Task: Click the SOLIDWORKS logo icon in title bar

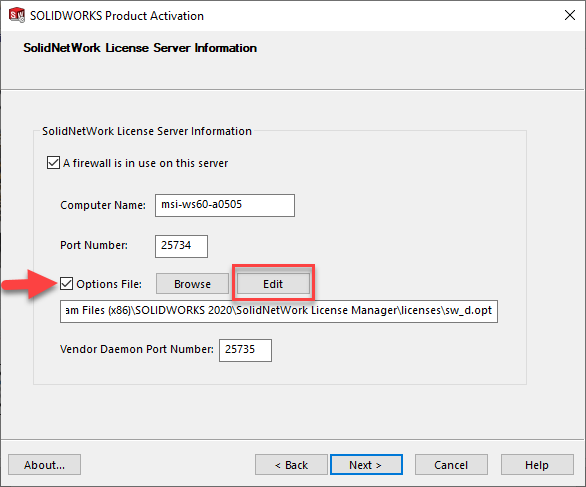Action: (x=16, y=15)
